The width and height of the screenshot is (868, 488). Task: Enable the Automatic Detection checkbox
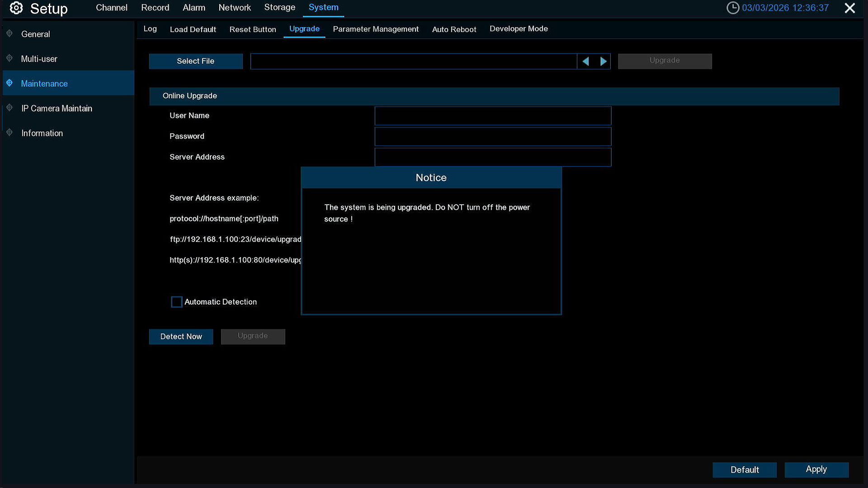tap(176, 302)
